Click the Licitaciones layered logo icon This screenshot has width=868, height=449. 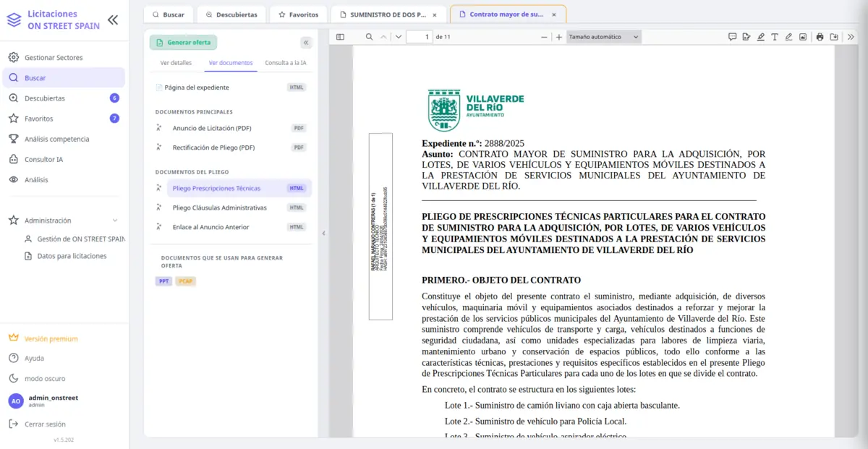pos(14,20)
